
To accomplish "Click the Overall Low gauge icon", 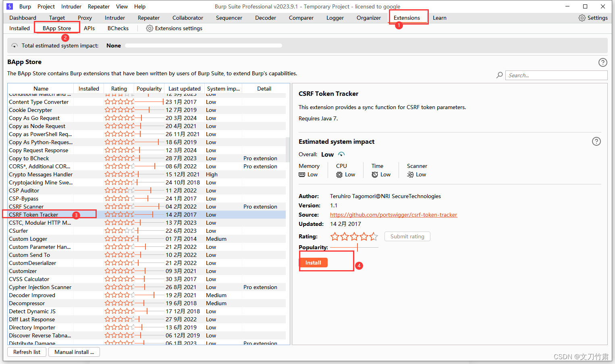I will (341, 154).
